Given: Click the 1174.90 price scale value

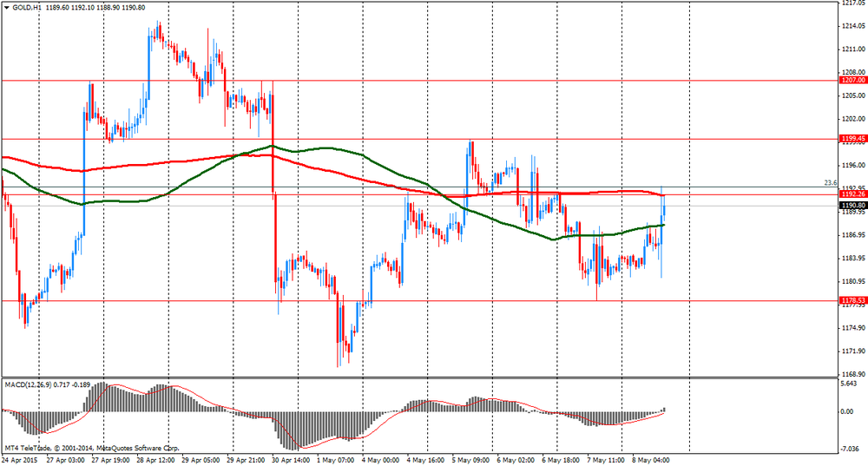Looking at the screenshot, I should pyautogui.click(x=853, y=328).
